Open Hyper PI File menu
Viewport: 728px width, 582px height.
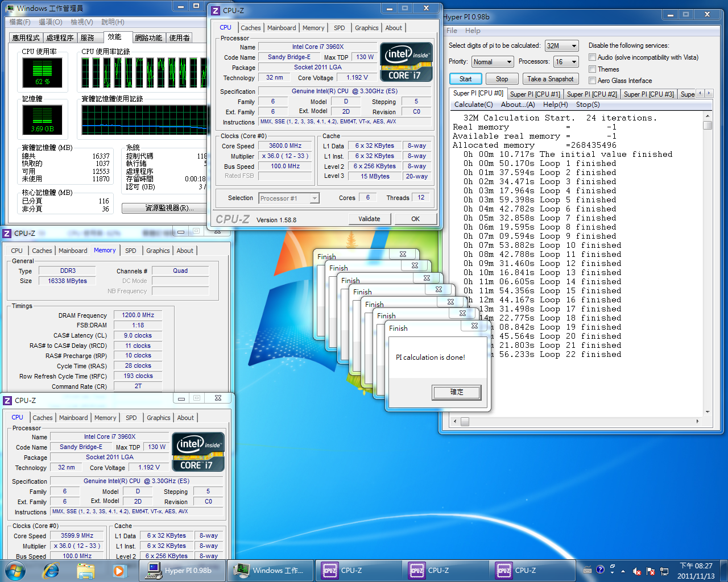(x=452, y=31)
